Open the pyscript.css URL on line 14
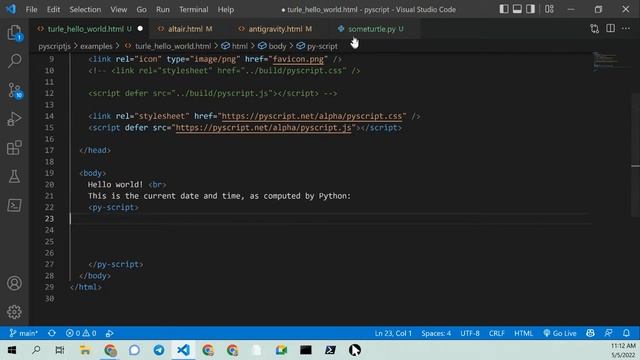Screen dimensions: 640x360 tap(312, 116)
